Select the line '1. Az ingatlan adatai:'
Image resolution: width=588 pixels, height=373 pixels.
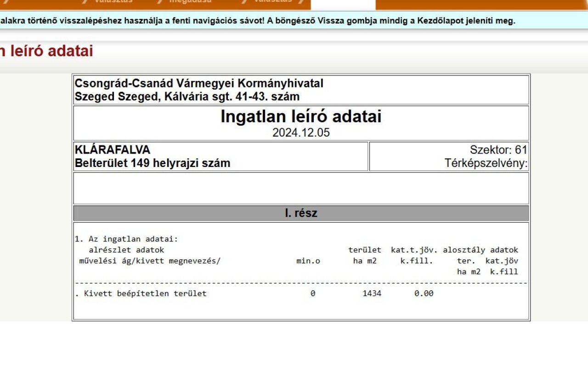[x=126, y=239]
